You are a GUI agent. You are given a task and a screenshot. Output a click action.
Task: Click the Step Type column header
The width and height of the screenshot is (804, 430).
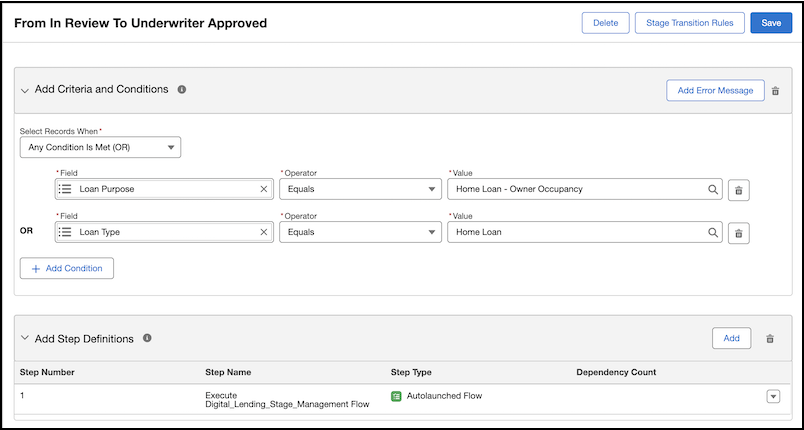click(411, 372)
